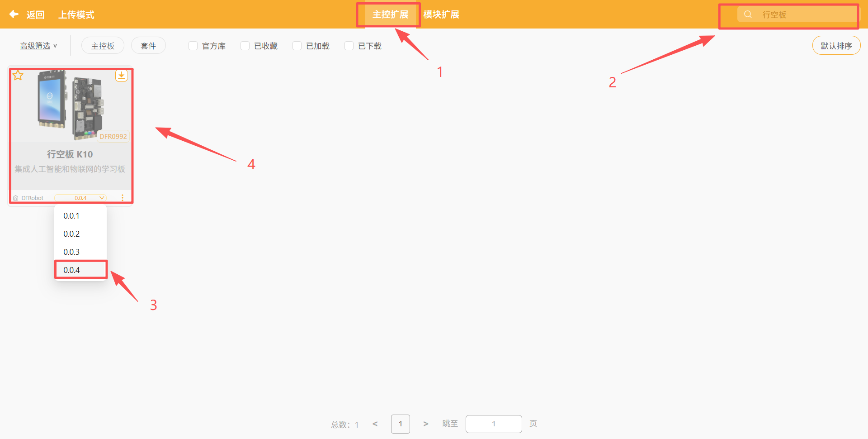Click inside the 跳至 page number field
The image size is (868, 439).
coord(494,424)
